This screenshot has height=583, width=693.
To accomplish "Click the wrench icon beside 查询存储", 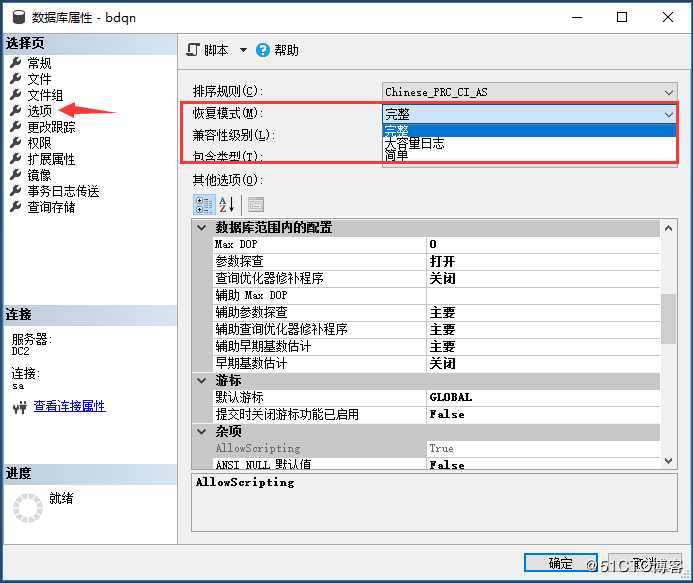I will point(15,207).
